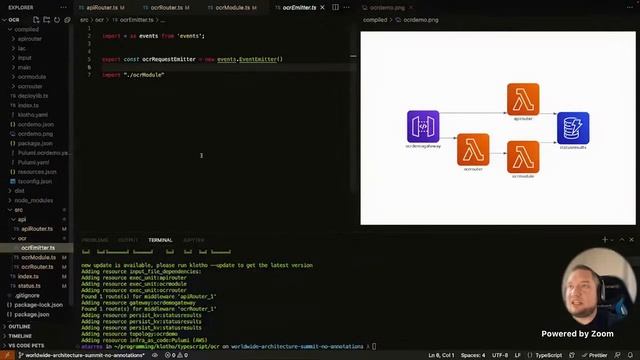Open the last panel tab after TERMINAL
This screenshot has width=640, height=360.
point(194,240)
